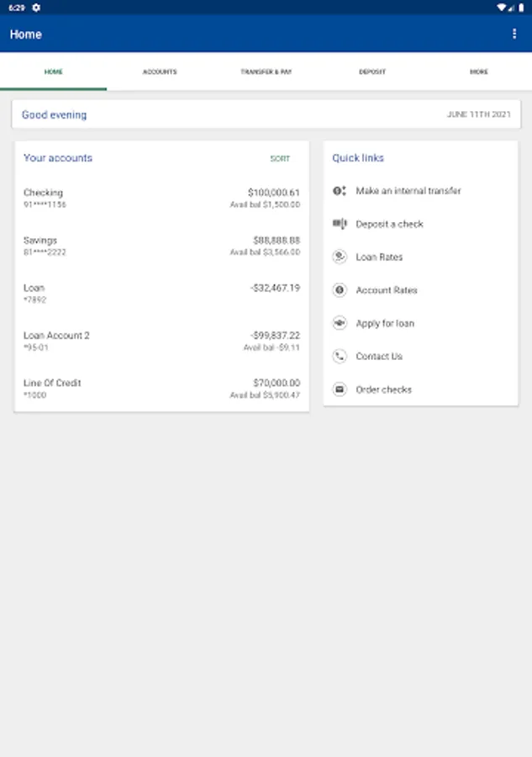The height and width of the screenshot is (757, 532).
Task: View the Savings account
Action: (x=161, y=246)
